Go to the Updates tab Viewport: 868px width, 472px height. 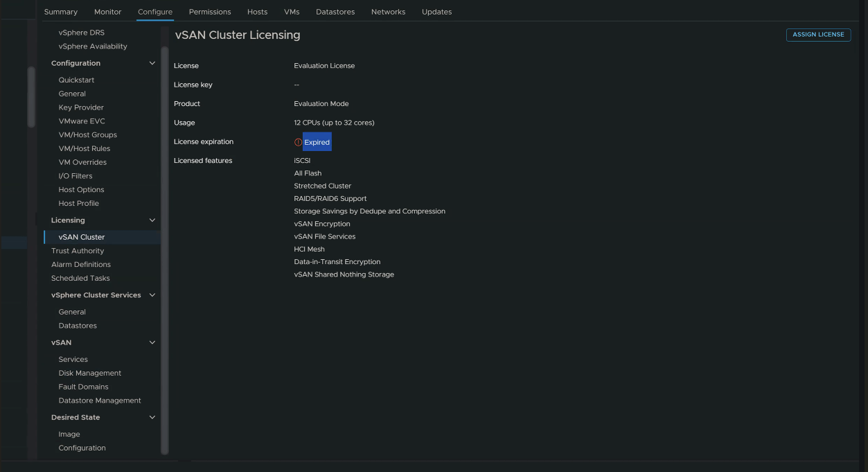point(436,12)
